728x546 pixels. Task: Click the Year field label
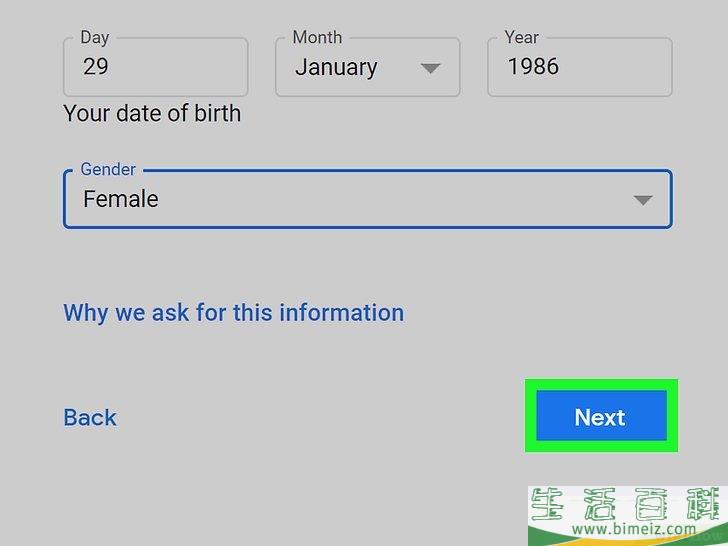[x=521, y=37]
